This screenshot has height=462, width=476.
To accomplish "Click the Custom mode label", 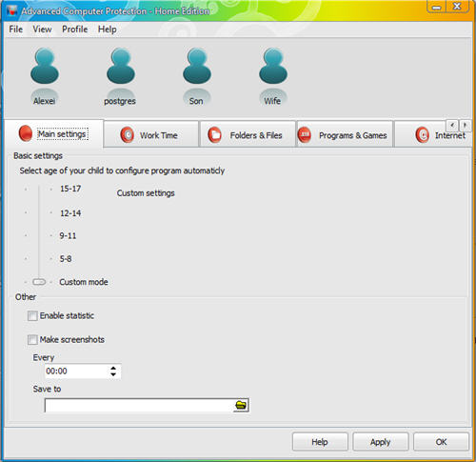I will click(x=84, y=282).
